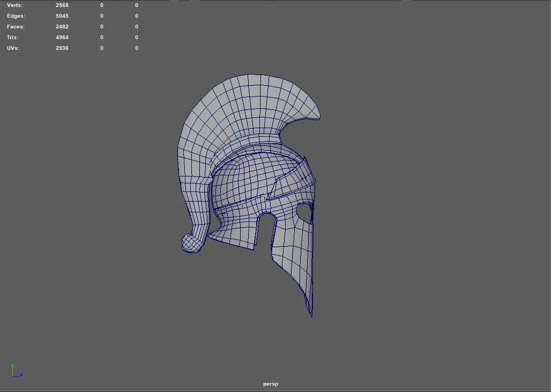Screen dimensions: 551x392
Task: Click the persp camera name label
Action: click(271, 384)
